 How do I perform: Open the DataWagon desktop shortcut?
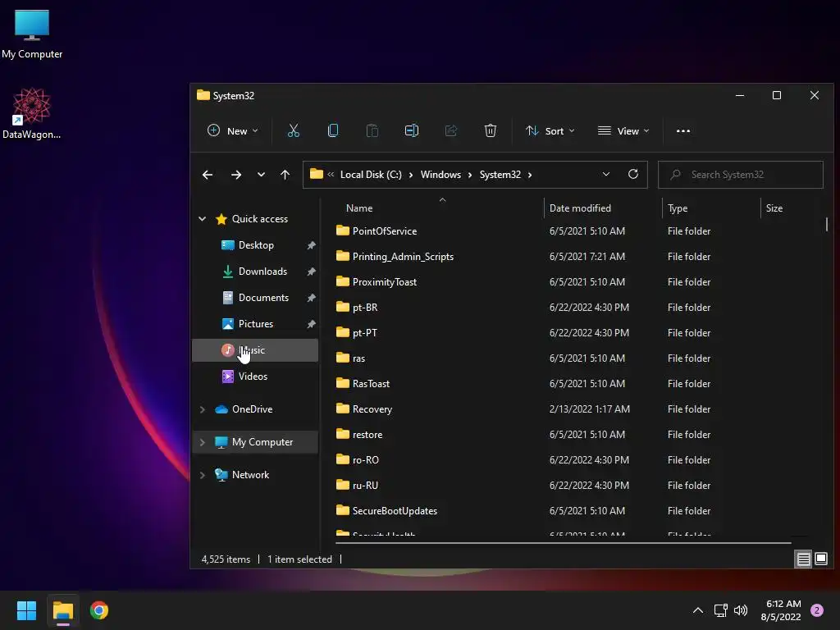[32, 113]
